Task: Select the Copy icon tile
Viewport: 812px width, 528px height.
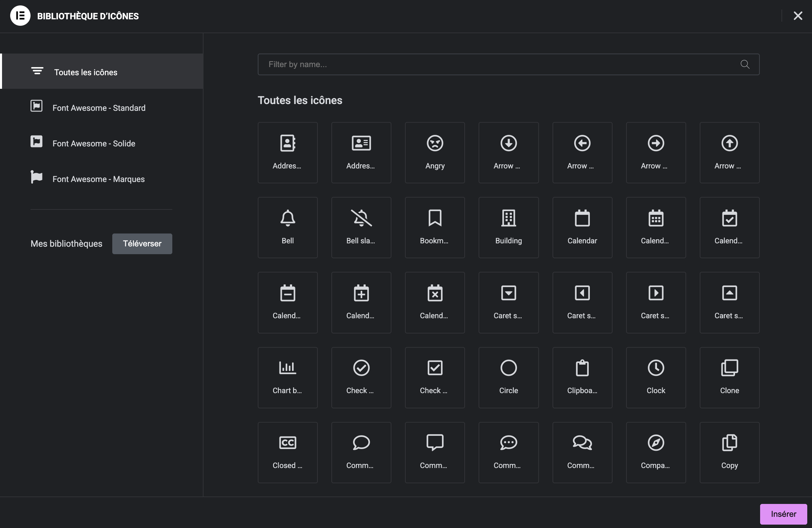Action: [x=730, y=452]
